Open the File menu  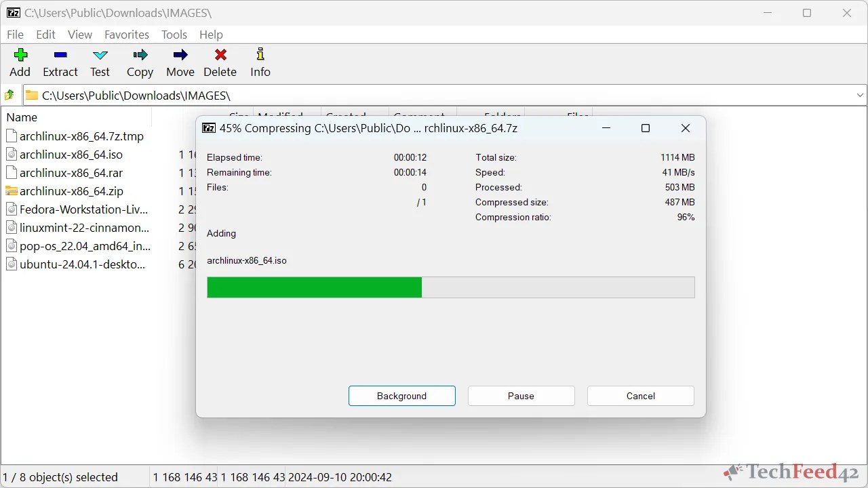[x=15, y=35]
